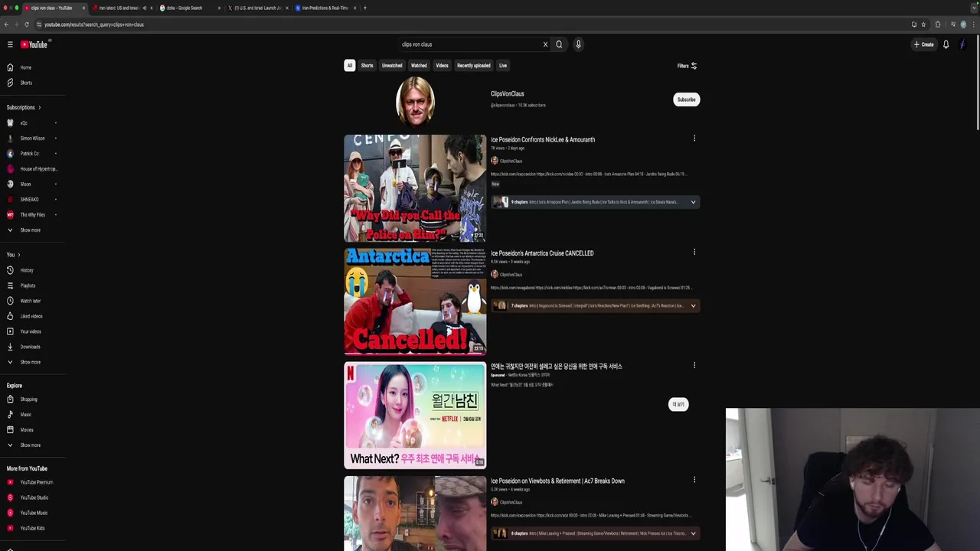Open options for Antarctica Cruise CANCELLED video

(694, 252)
